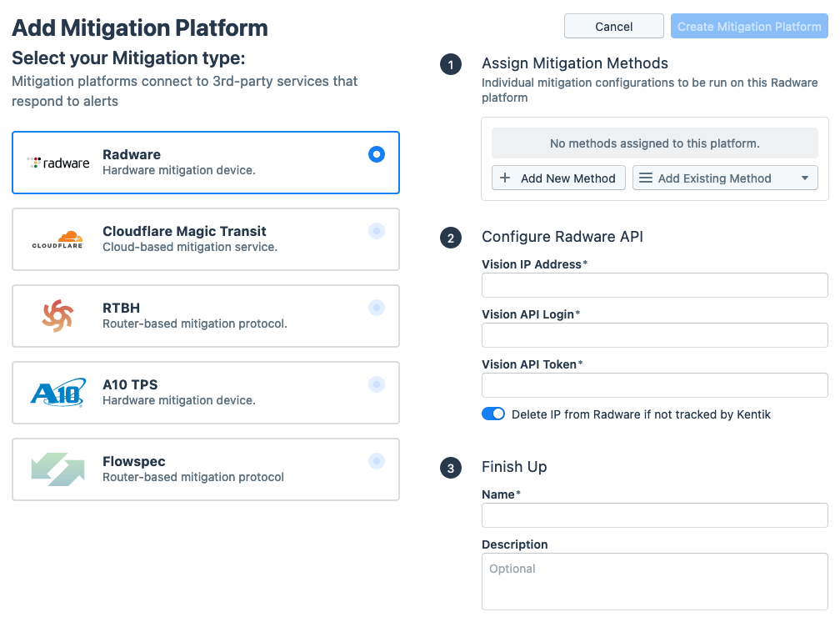Select the Flowspec platform card

click(205, 469)
